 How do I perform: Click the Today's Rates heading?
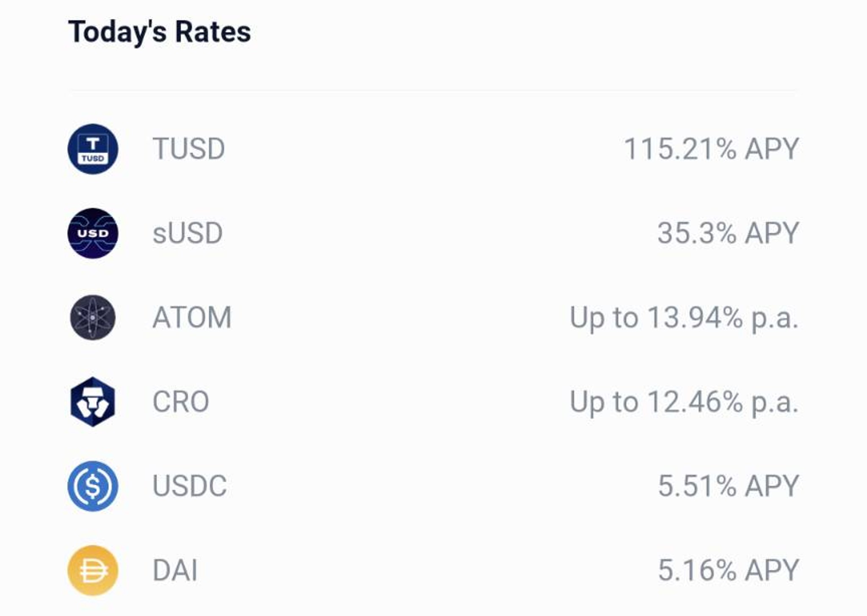160,32
